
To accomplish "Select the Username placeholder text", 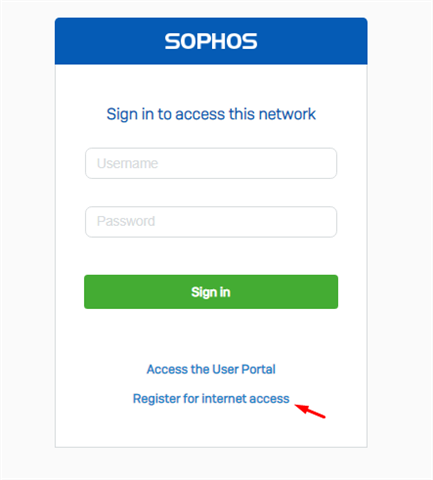I will click(x=127, y=163).
